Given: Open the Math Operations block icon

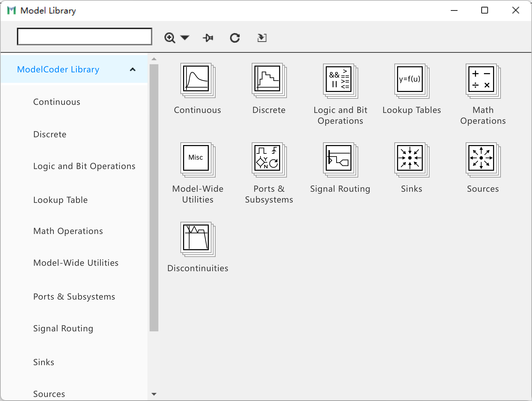Looking at the screenshot, I should (x=483, y=81).
